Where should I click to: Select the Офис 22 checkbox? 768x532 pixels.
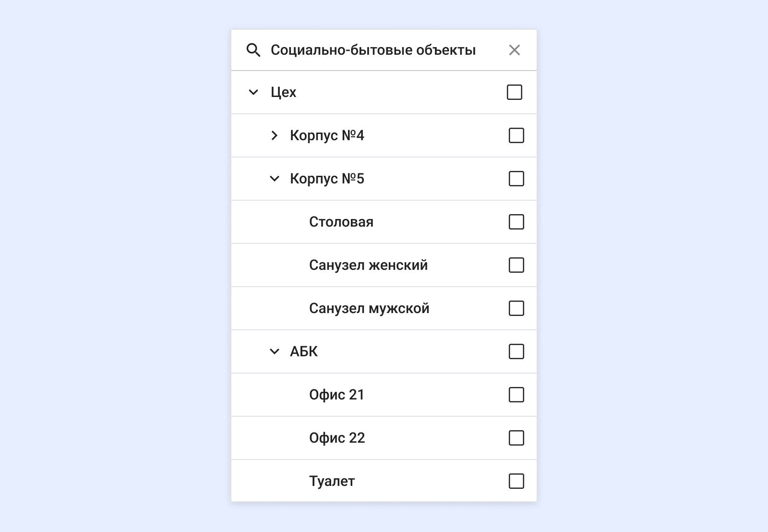(x=516, y=438)
